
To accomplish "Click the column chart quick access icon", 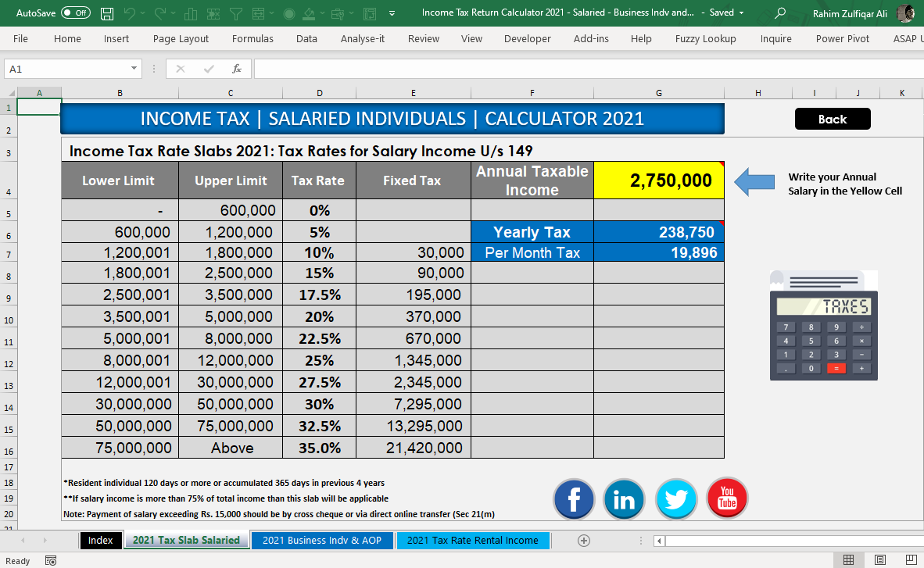I will click(190, 13).
